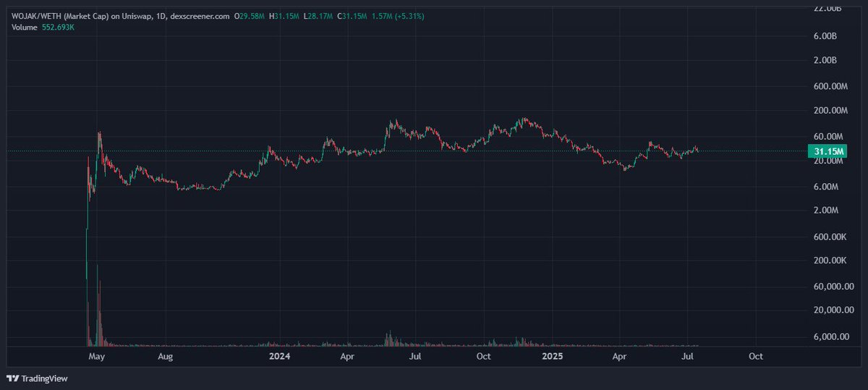
Task: Click the close value C31.15M
Action: pyautogui.click(x=354, y=16)
